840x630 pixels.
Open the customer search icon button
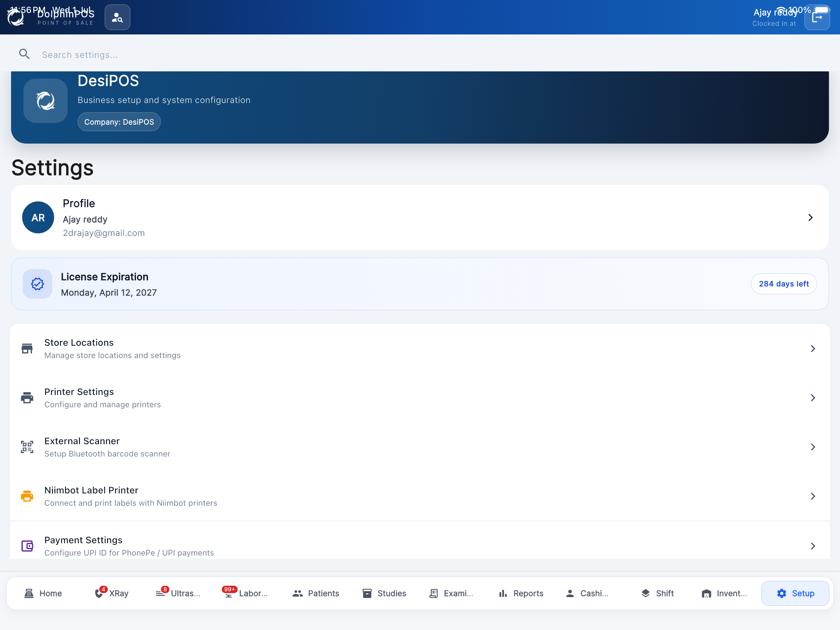click(117, 18)
